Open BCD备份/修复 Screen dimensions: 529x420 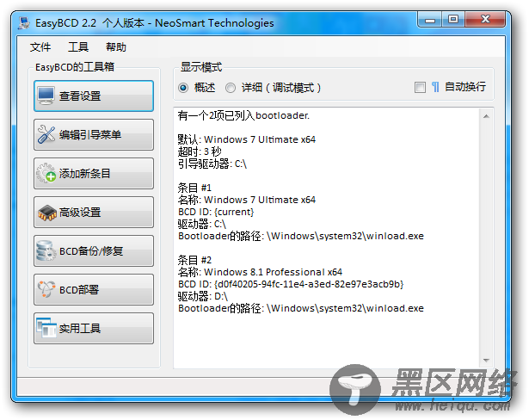click(94, 250)
